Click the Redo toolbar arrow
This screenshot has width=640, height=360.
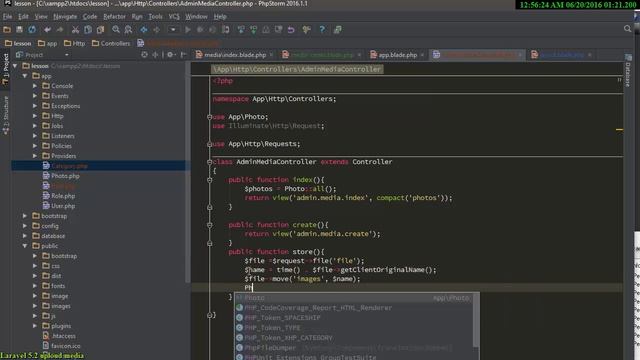[x=60, y=29]
